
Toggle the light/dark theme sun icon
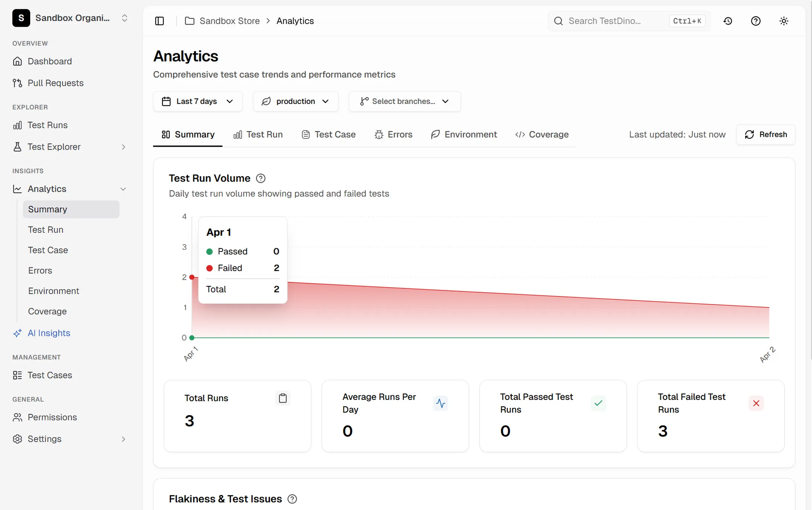point(784,21)
